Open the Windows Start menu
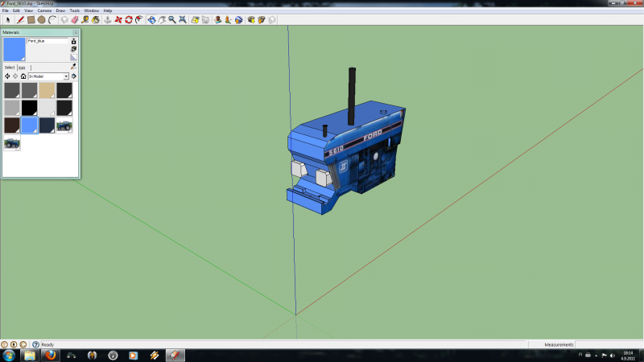Image resolution: width=644 pixels, height=362 pixels. point(9,356)
